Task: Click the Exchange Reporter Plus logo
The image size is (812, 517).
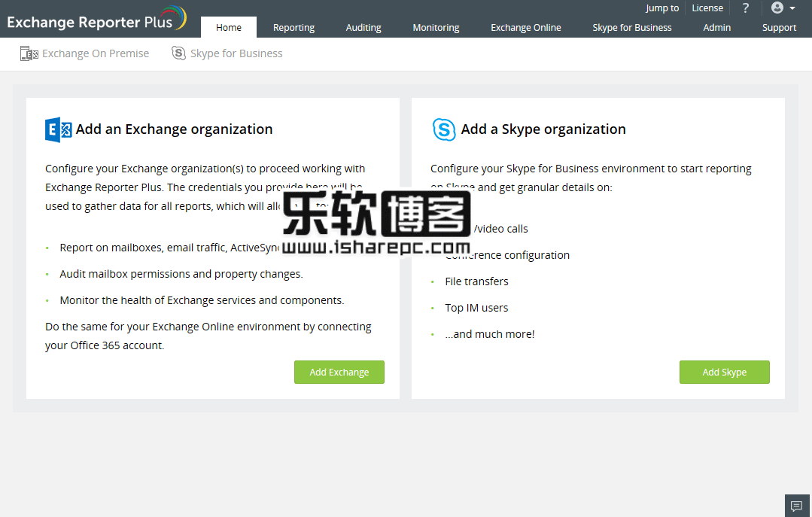Action: (96, 19)
